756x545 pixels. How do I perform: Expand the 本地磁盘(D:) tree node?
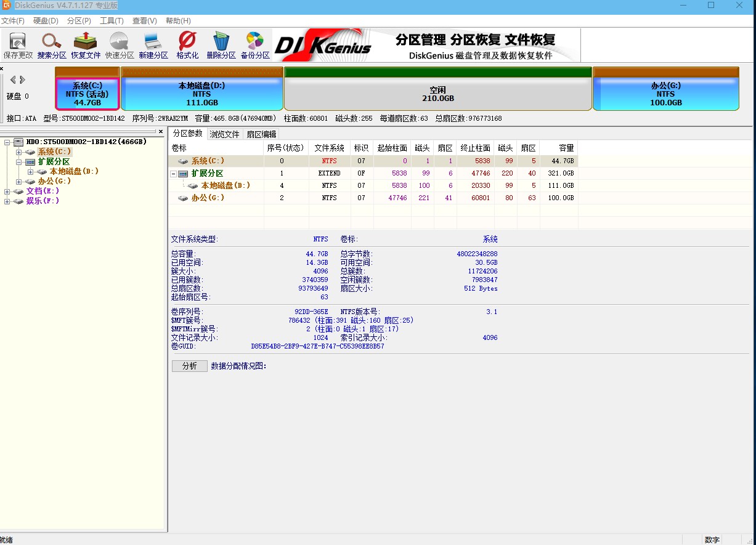tap(30, 171)
